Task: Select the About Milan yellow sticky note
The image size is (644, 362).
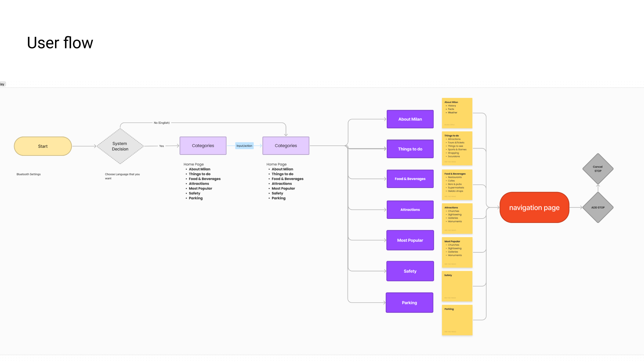Action: point(457,113)
